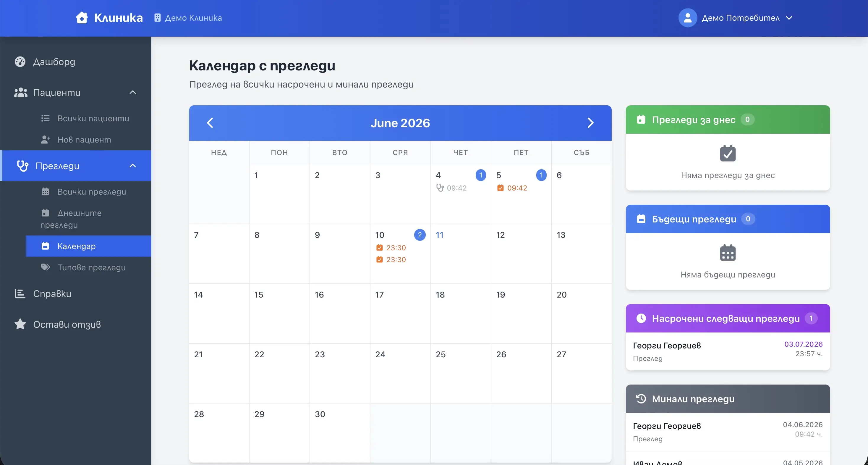Click the June 2026 month title
The height and width of the screenshot is (465, 868).
point(400,123)
